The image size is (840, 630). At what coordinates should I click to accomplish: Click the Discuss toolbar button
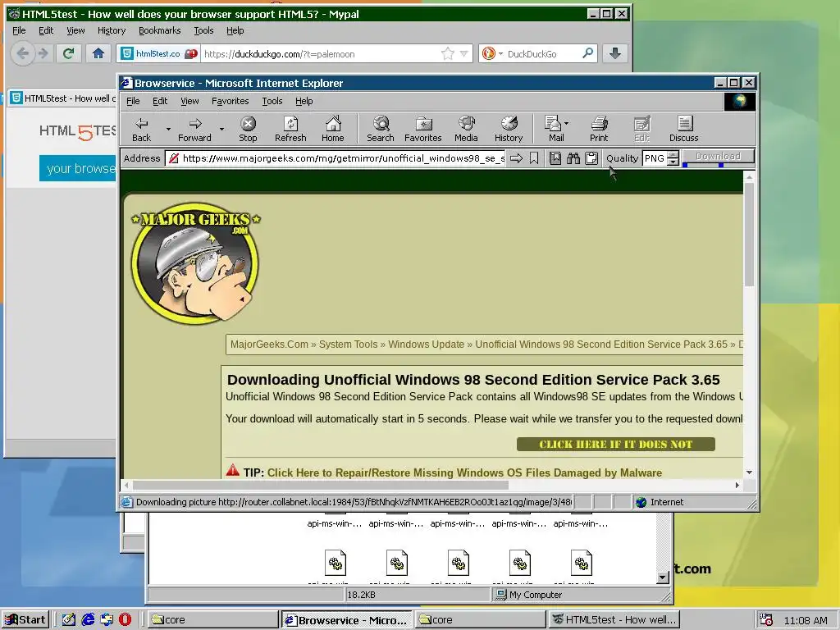[x=683, y=130]
